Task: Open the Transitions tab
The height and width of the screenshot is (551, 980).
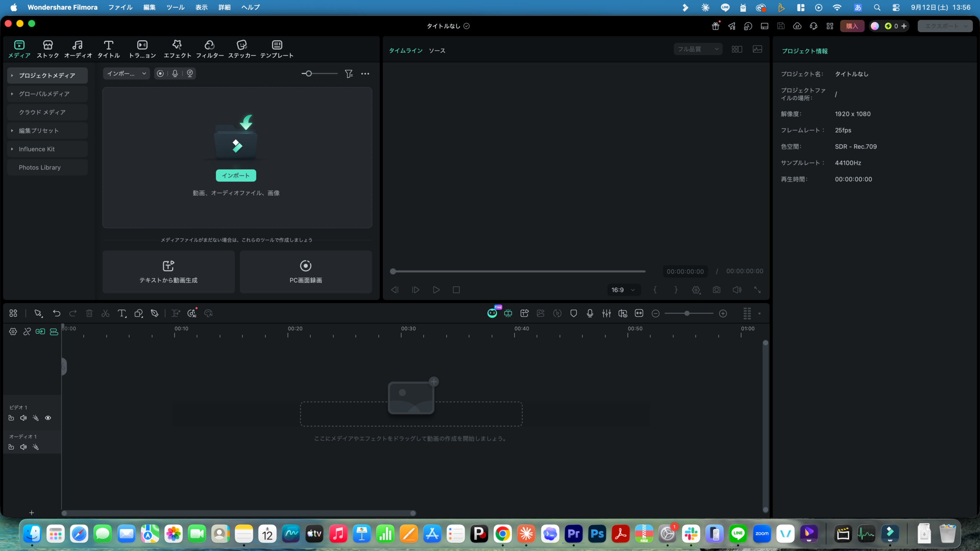Action: click(142, 49)
